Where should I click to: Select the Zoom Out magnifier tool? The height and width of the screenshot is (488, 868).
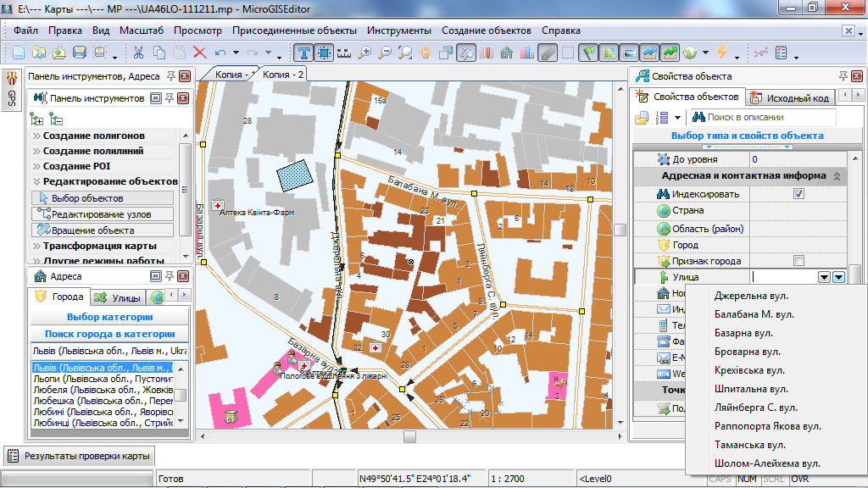(386, 53)
